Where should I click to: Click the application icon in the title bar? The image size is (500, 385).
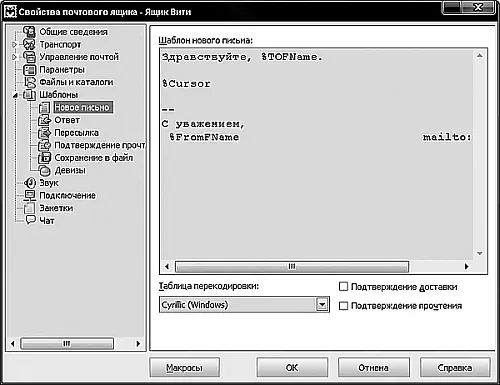[10, 12]
